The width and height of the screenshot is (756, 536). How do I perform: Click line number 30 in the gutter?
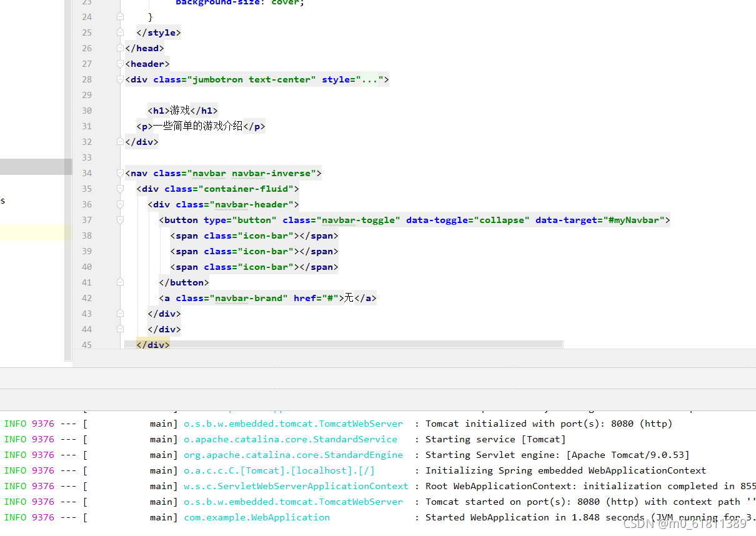coord(87,111)
